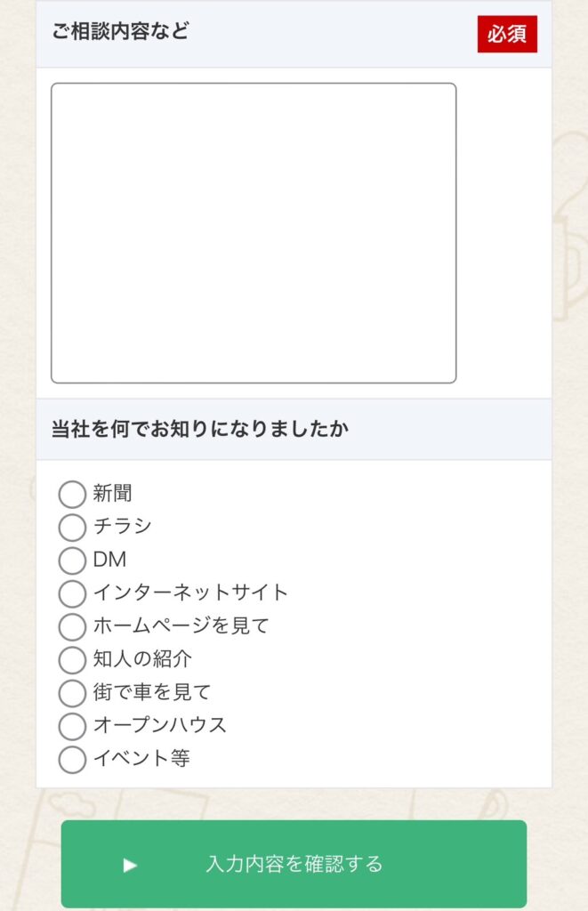This screenshot has width=588, height=911.
Task: Click the empty circle next to 新聞
Action: point(71,495)
